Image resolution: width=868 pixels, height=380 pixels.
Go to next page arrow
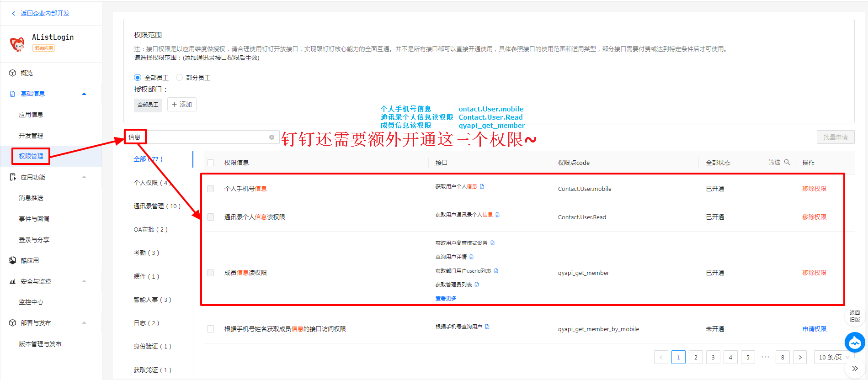800,357
